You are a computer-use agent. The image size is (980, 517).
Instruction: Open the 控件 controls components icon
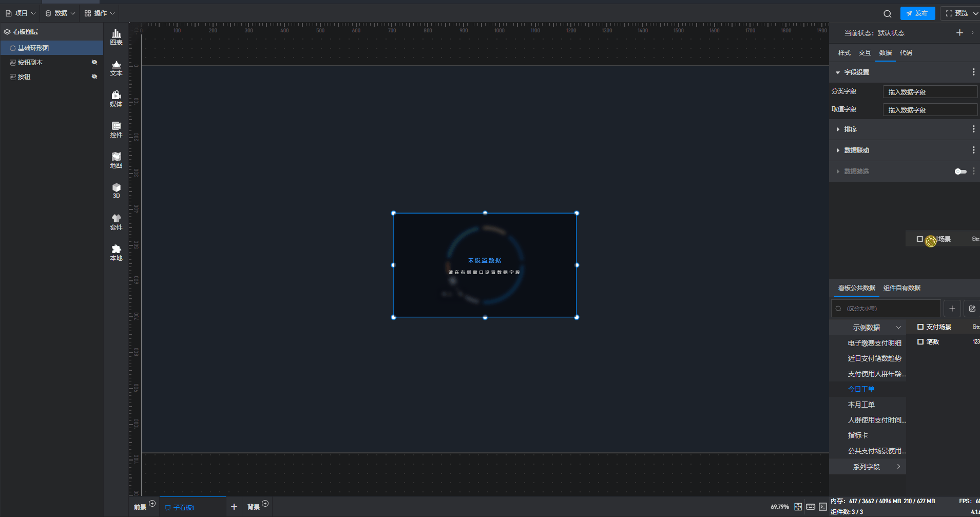(x=116, y=129)
